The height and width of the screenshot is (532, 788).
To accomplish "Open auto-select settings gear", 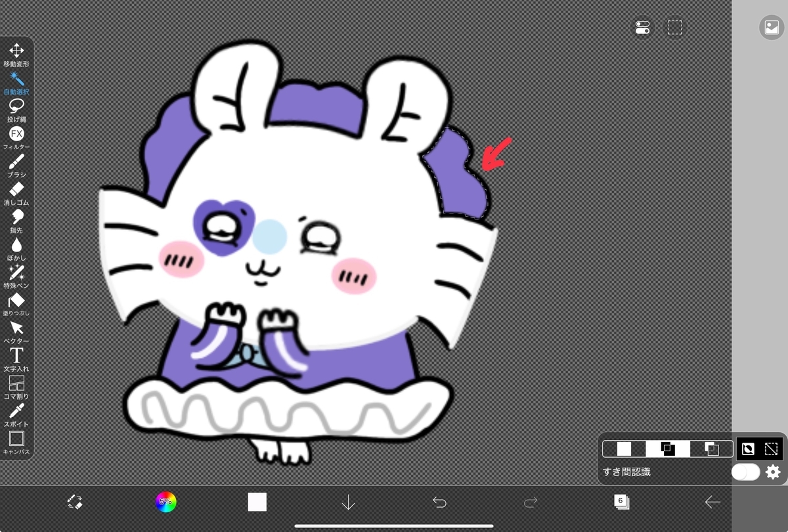I will click(773, 472).
